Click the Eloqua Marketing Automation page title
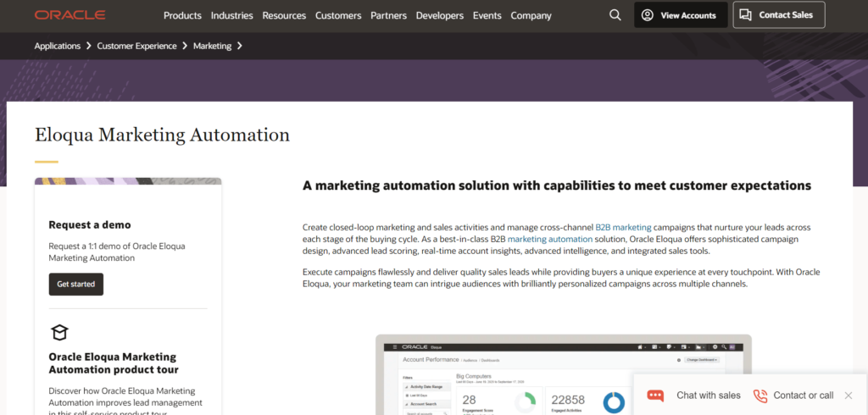The width and height of the screenshot is (868, 415). [x=162, y=135]
